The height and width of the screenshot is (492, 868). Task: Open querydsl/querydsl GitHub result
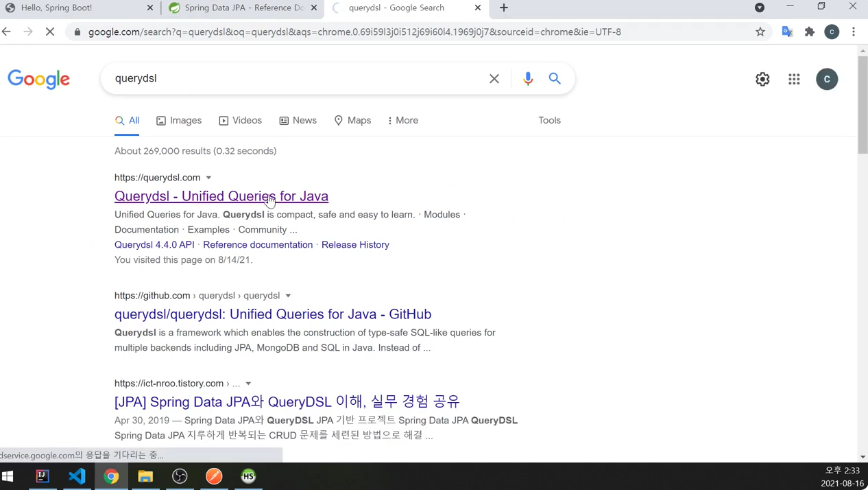[273, 314]
